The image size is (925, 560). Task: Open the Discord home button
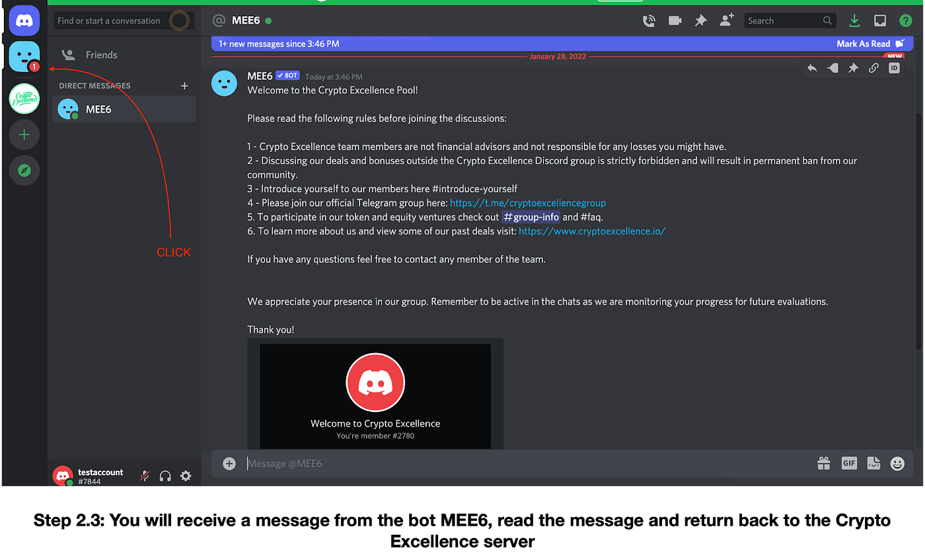coord(24,20)
